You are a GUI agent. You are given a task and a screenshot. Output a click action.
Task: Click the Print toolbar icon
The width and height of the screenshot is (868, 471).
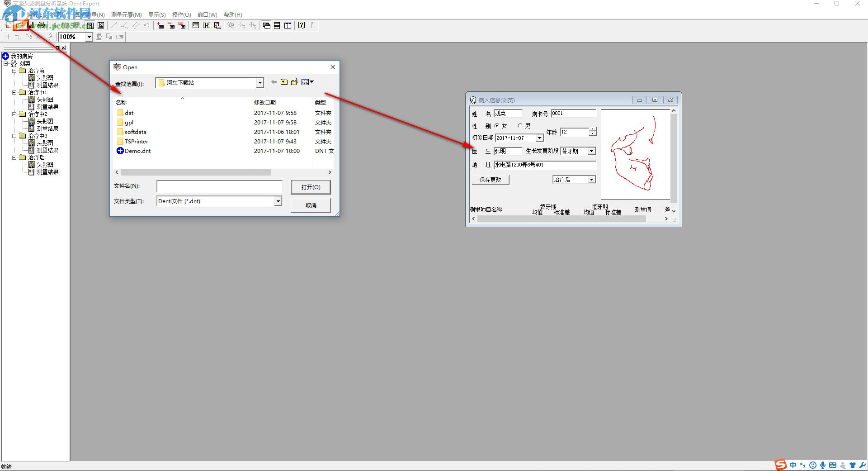(42, 25)
